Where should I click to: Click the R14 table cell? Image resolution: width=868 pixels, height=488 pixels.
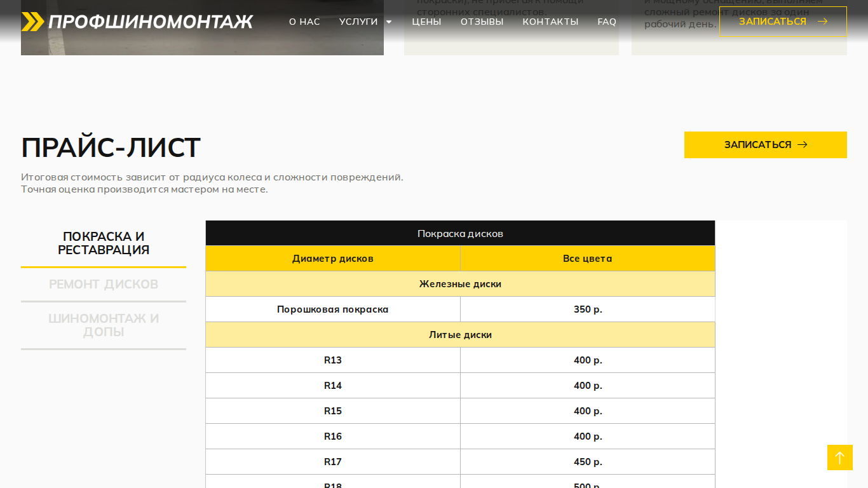click(333, 386)
